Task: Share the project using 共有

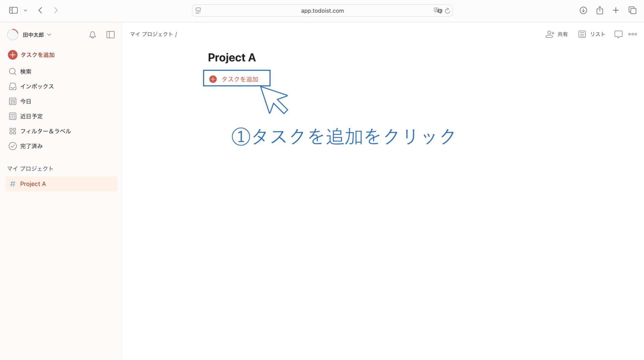Action: (x=556, y=34)
